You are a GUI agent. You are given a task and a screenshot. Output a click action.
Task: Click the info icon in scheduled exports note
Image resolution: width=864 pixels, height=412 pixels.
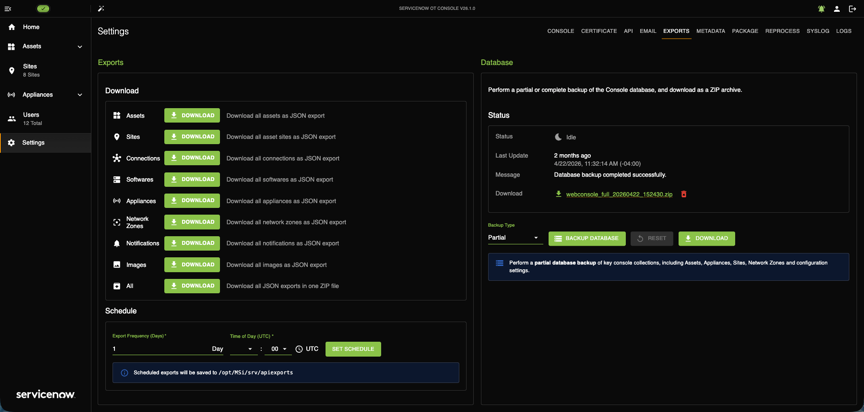[x=124, y=372]
